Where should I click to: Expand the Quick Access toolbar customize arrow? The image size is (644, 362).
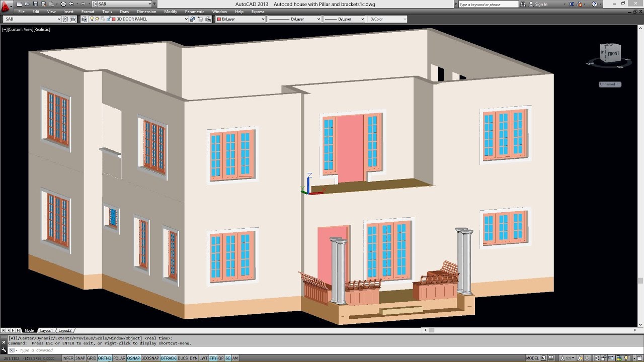[x=155, y=4]
